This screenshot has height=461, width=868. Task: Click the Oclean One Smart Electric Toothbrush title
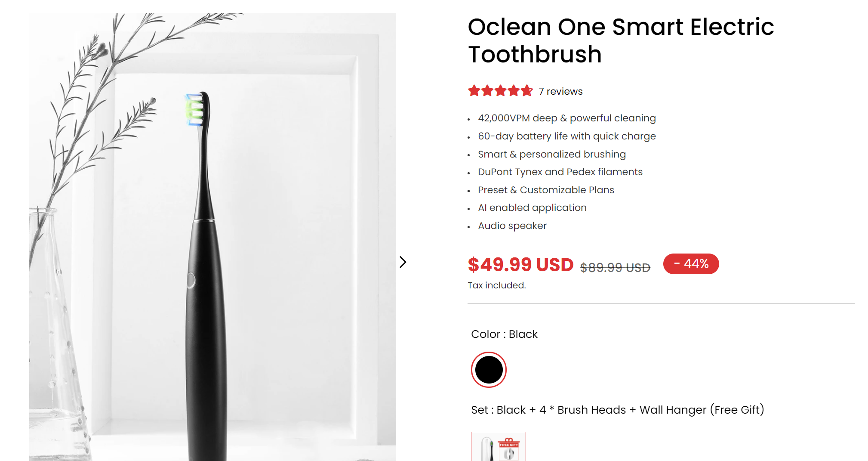pos(620,40)
